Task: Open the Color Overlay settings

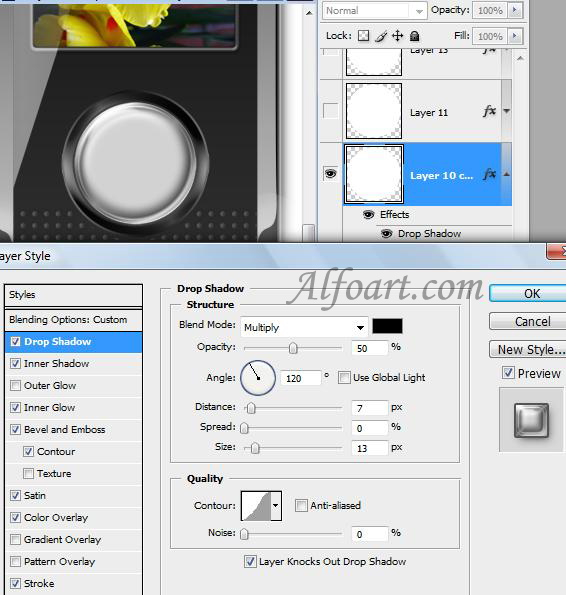Action: pyautogui.click(x=56, y=518)
